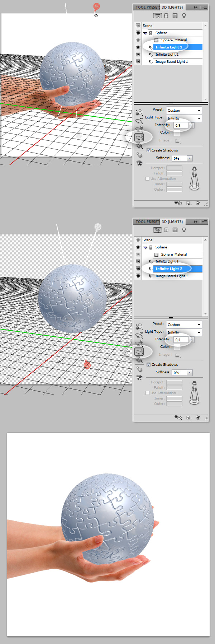Uncheck Create Shadows for Intensity 0,9 light
The height and width of the screenshot is (644, 215).
(x=148, y=150)
